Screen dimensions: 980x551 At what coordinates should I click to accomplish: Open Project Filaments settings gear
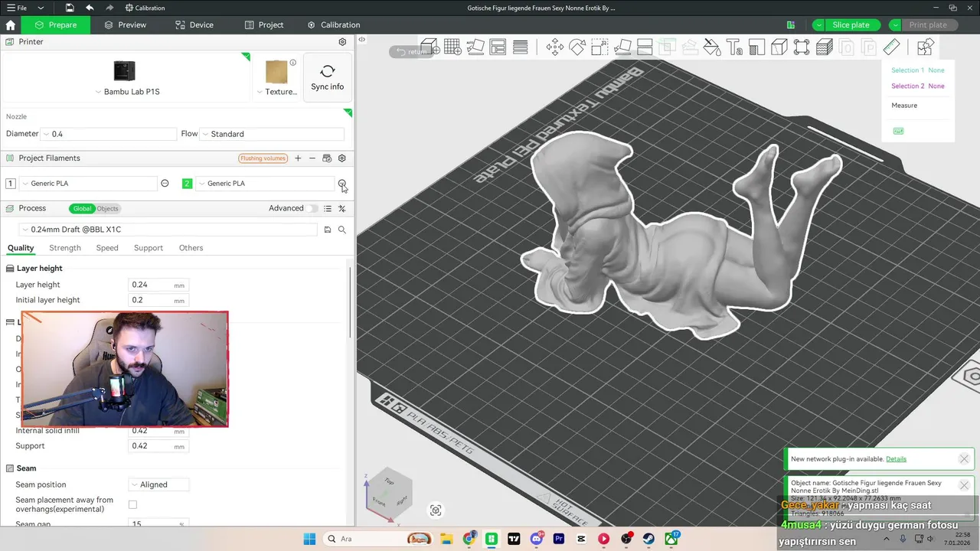click(x=342, y=158)
